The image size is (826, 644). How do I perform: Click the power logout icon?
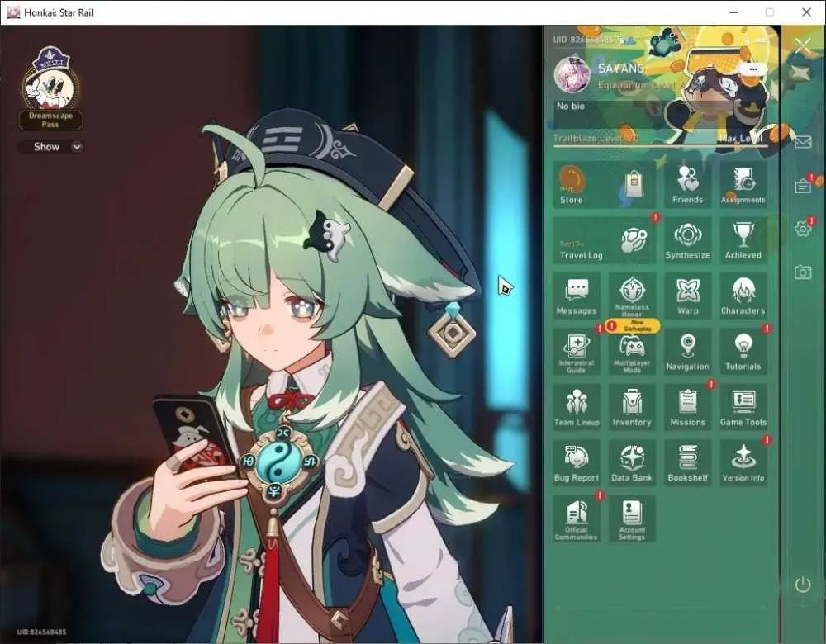(802, 584)
